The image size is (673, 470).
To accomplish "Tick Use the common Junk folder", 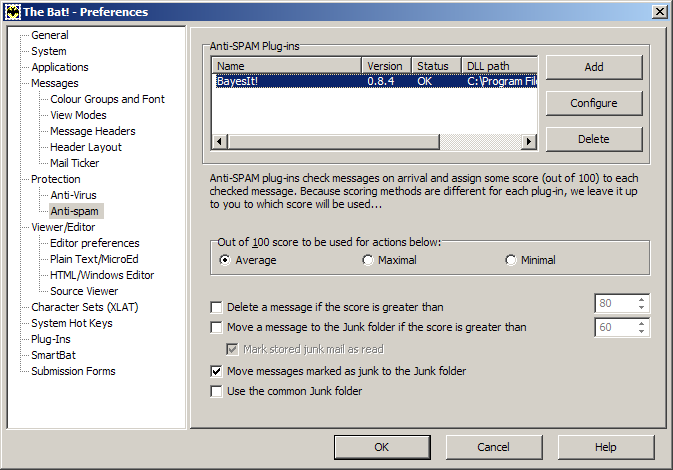I will coord(216,392).
